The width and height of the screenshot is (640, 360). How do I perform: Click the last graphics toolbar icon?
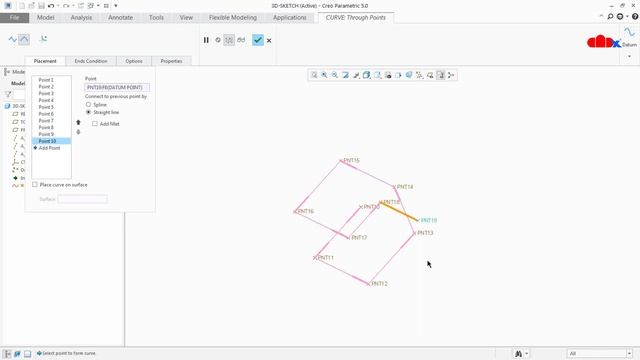coord(451,75)
